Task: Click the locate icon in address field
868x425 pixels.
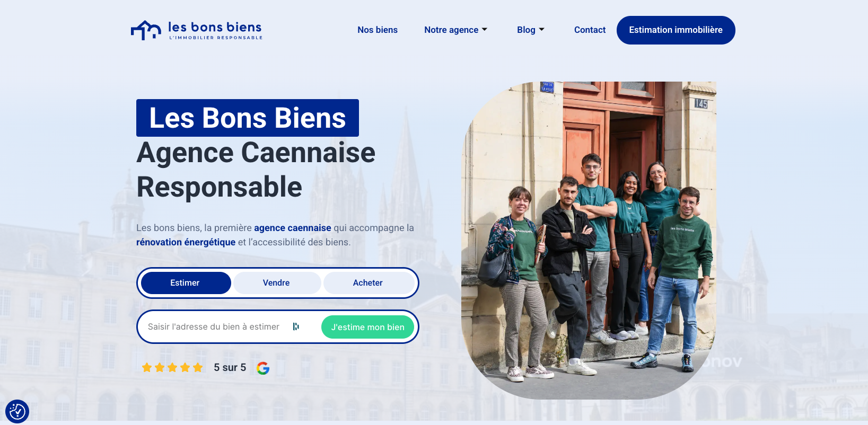Action: [x=296, y=326]
